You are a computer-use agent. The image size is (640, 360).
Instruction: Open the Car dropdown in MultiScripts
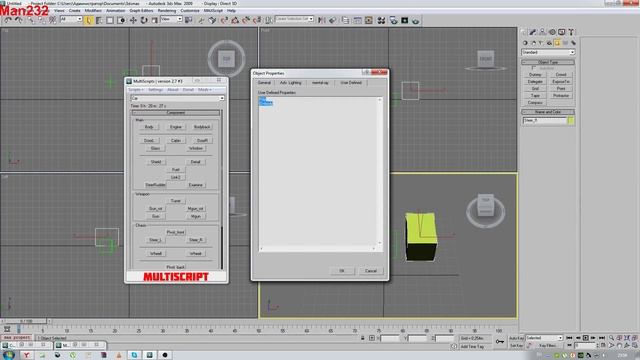[x=177, y=98]
